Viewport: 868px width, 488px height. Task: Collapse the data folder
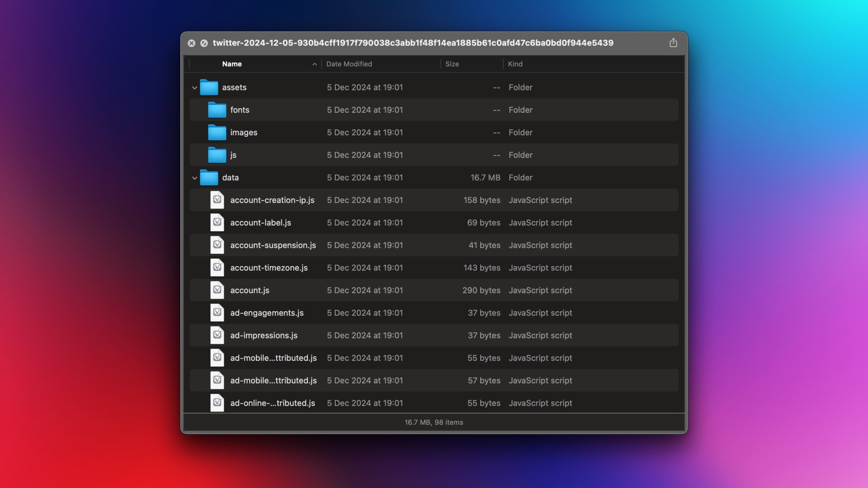[x=195, y=178]
